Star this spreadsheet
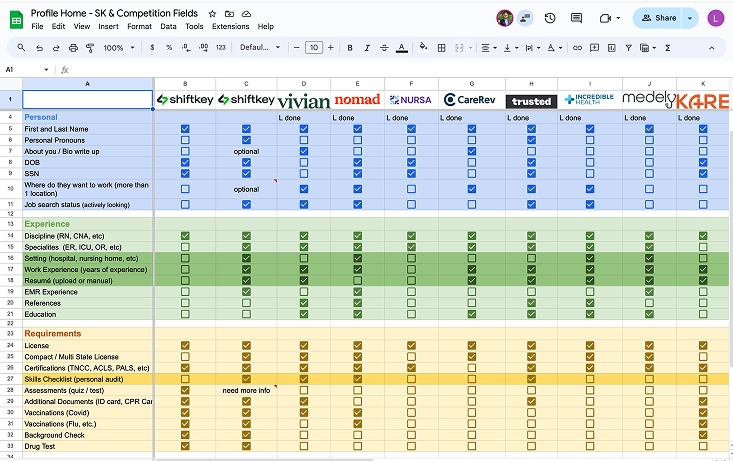 [212, 14]
